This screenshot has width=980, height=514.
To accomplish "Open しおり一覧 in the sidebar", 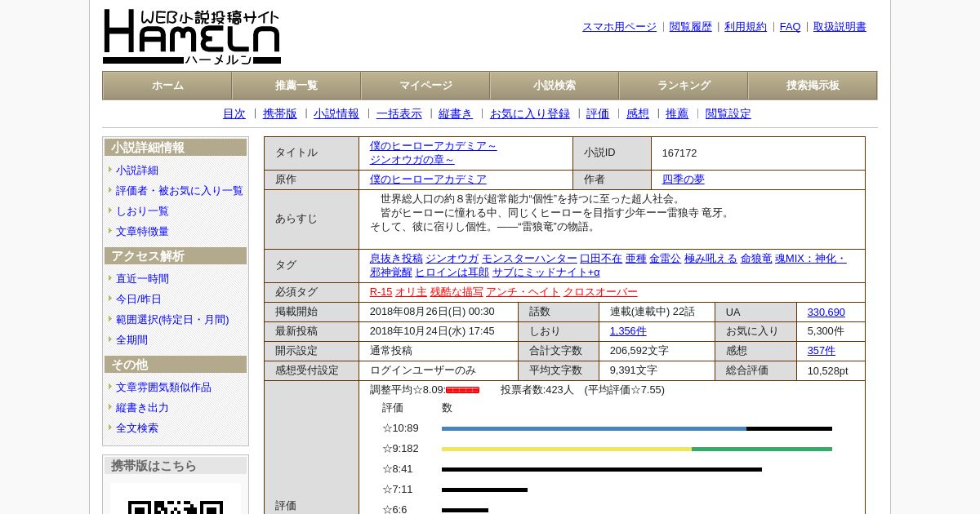I will tap(142, 211).
